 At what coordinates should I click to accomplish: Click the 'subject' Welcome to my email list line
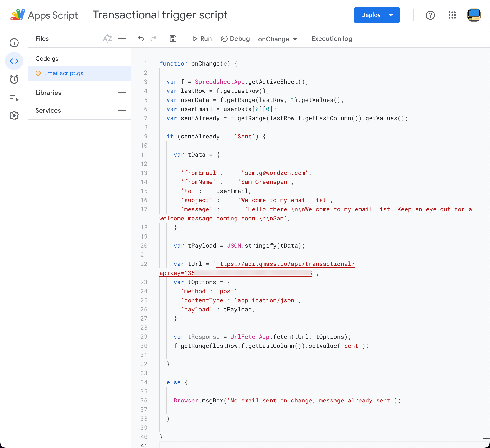(x=256, y=200)
